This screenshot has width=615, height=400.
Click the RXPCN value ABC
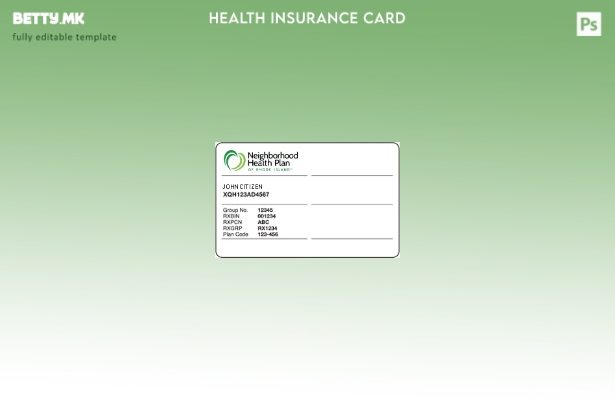[263, 222]
